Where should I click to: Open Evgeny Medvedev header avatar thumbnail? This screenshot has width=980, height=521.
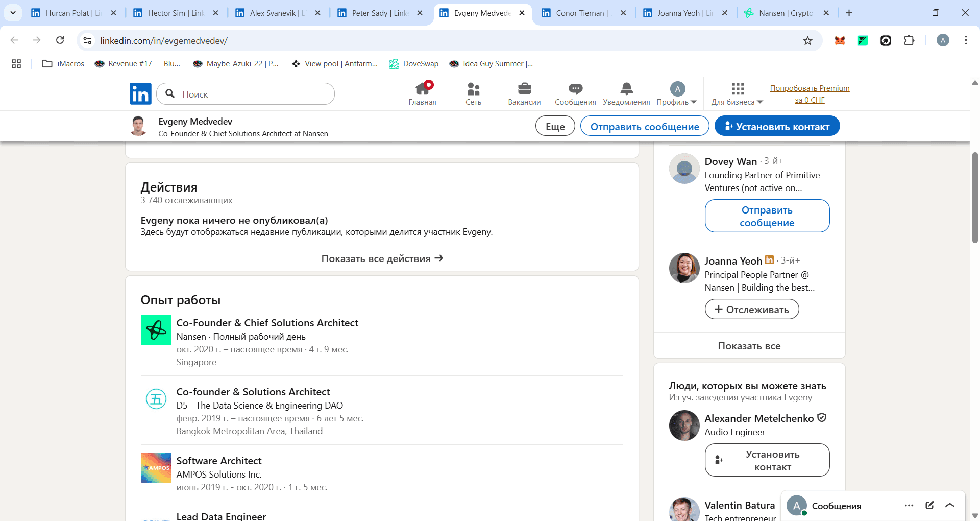[138, 126]
